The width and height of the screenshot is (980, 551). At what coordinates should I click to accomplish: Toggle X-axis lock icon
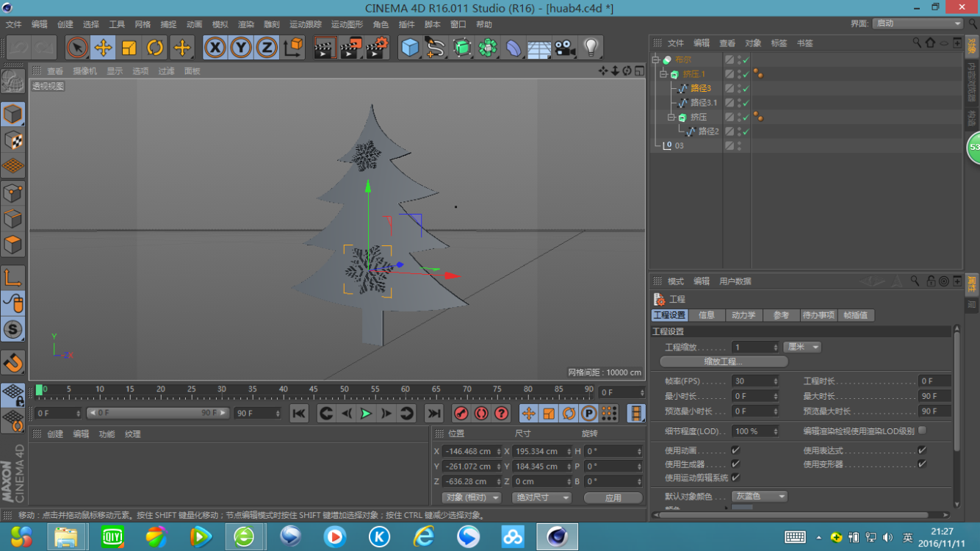pos(215,48)
